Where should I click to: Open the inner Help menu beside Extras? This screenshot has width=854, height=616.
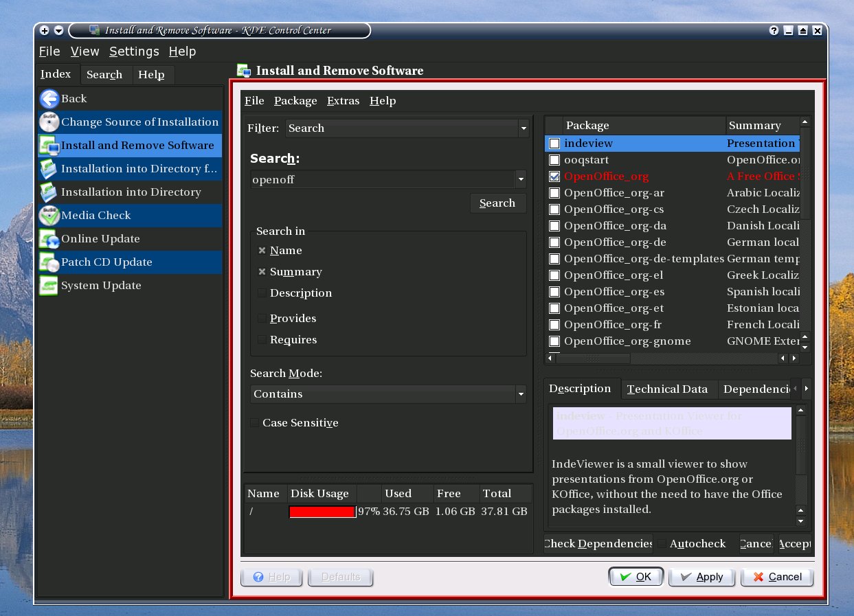pyautogui.click(x=383, y=101)
